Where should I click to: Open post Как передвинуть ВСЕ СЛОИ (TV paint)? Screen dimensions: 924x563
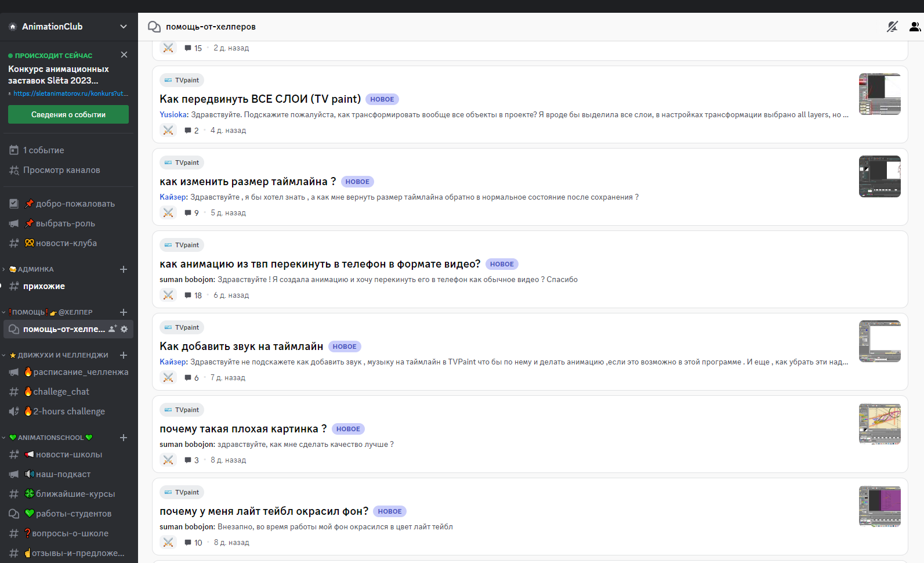point(260,99)
